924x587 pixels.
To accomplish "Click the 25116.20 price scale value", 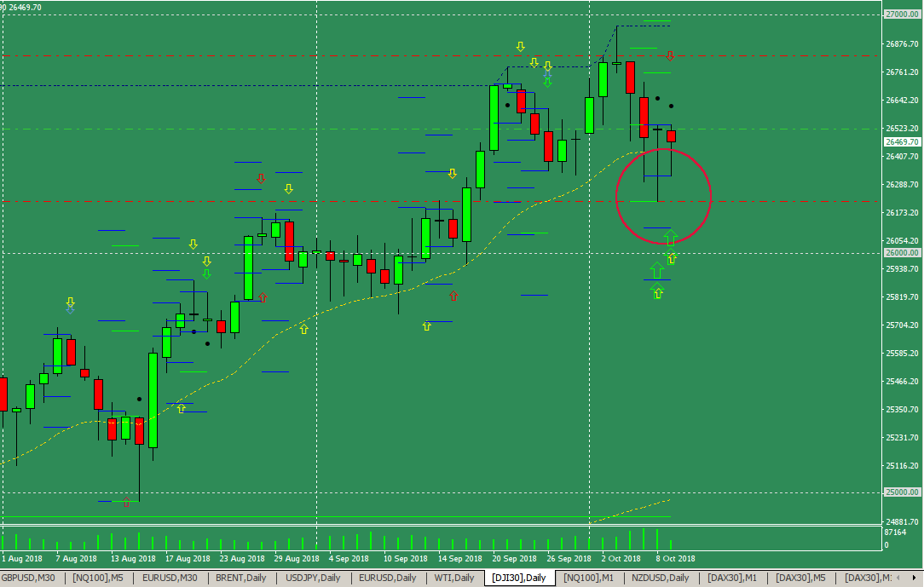I will (x=902, y=466).
